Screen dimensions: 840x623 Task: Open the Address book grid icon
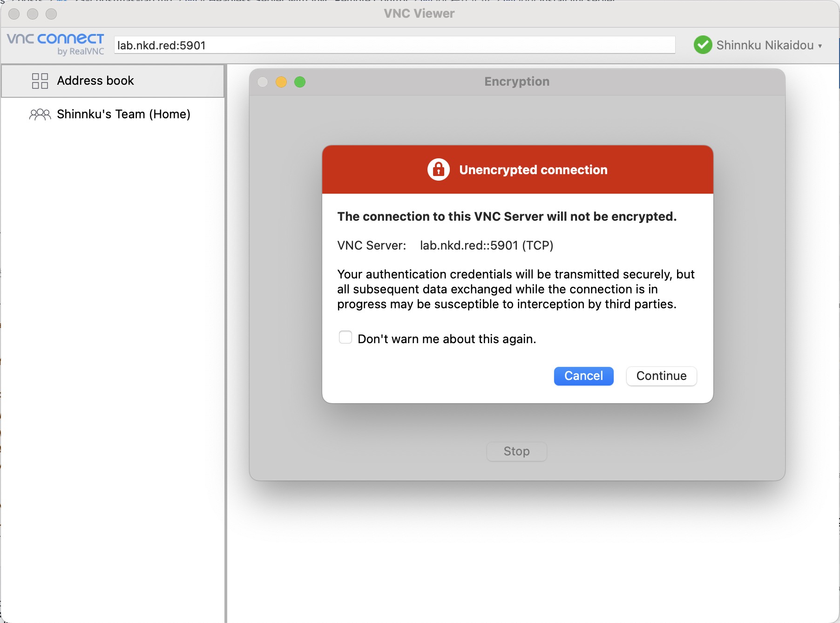[40, 80]
